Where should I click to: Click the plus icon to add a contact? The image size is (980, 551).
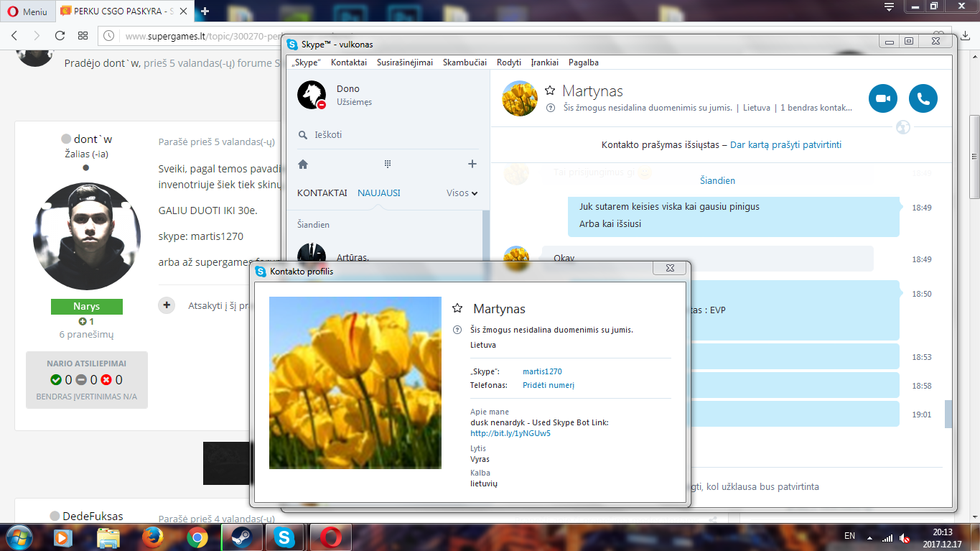(472, 164)
